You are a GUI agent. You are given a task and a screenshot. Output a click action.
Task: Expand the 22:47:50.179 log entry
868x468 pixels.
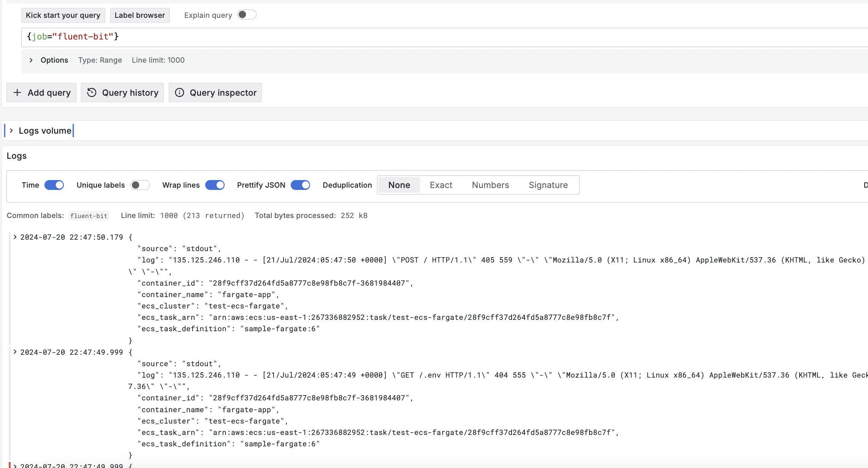click(15, 237)
